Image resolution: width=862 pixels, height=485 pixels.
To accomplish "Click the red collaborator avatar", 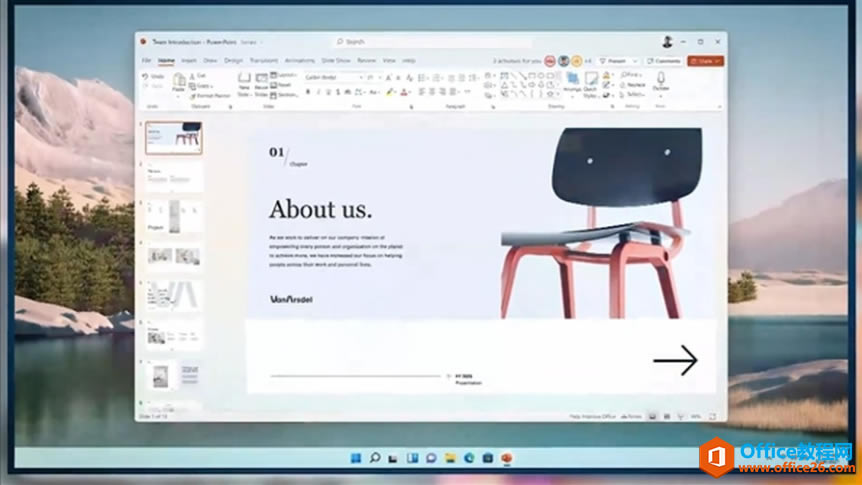I will [550, 61].
